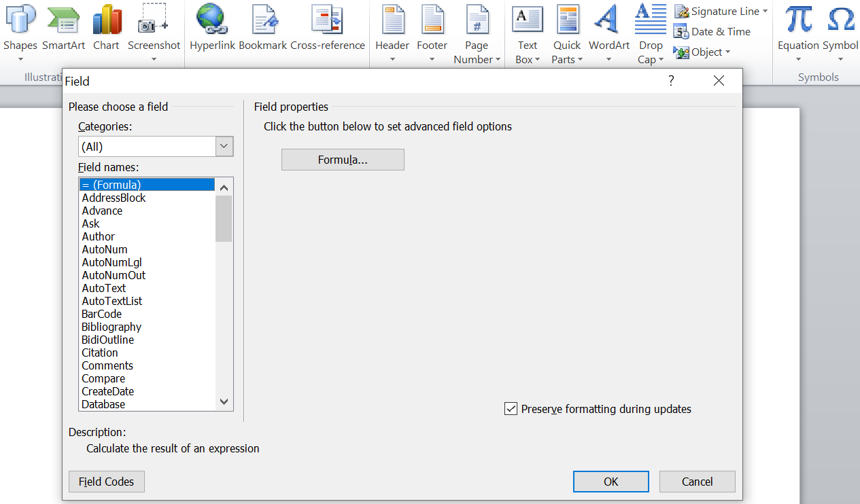Select the AutoNumLgl field name
This screenshot has width=860, height=504.
click(x=147, y=262)
